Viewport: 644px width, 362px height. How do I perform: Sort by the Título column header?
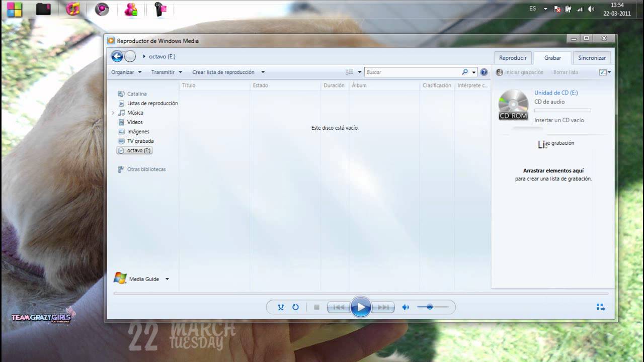(x=189, y=85)
